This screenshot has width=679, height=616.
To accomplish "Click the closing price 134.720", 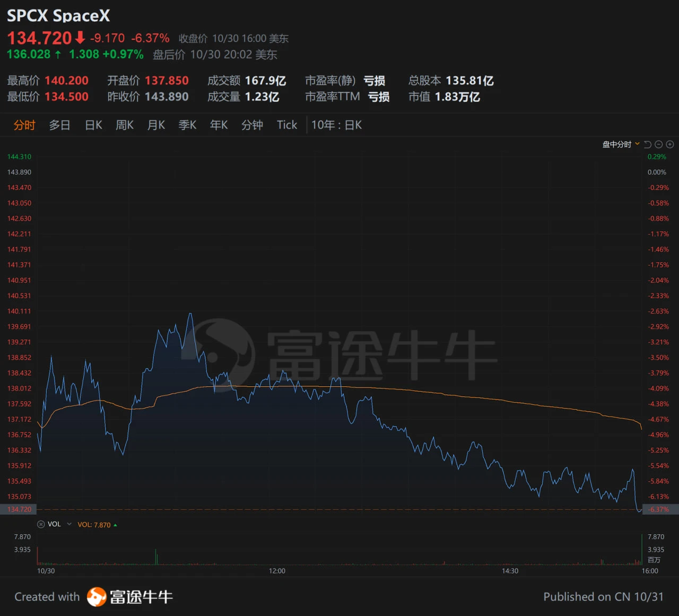I will [39, 38].
